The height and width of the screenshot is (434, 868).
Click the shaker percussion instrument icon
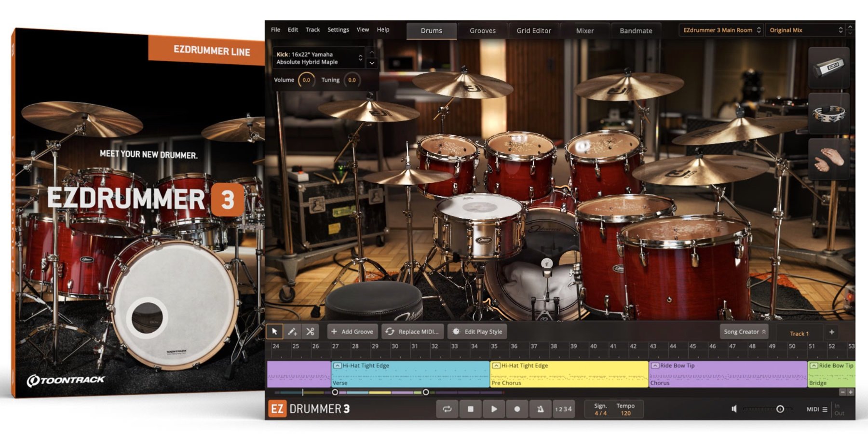828,68
